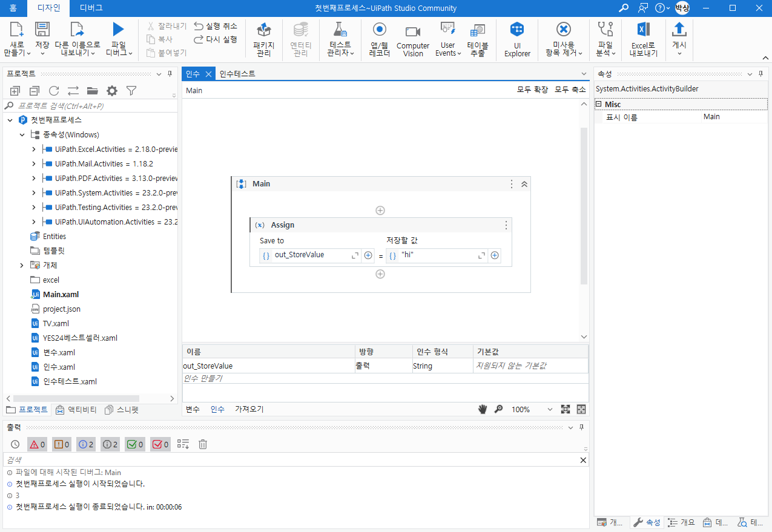Close the 인수 document tab
772x532 pixels.
pos(208,74)
